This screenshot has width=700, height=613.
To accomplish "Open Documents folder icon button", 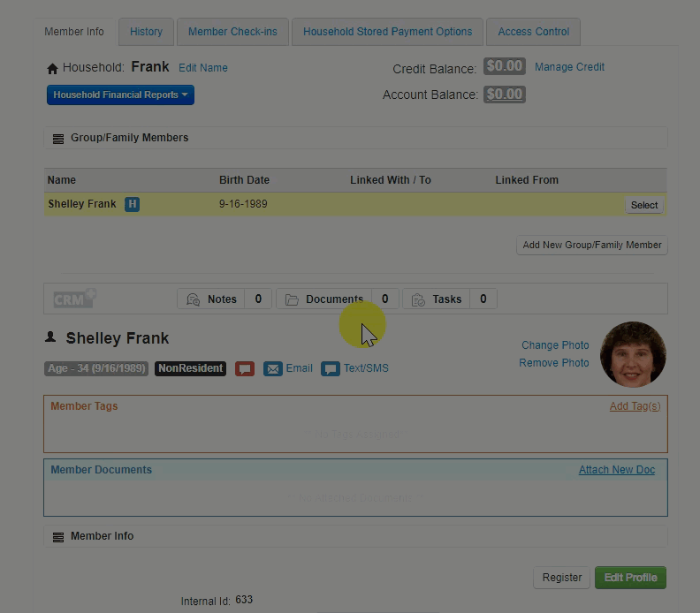I will click(x=292, y=299).
